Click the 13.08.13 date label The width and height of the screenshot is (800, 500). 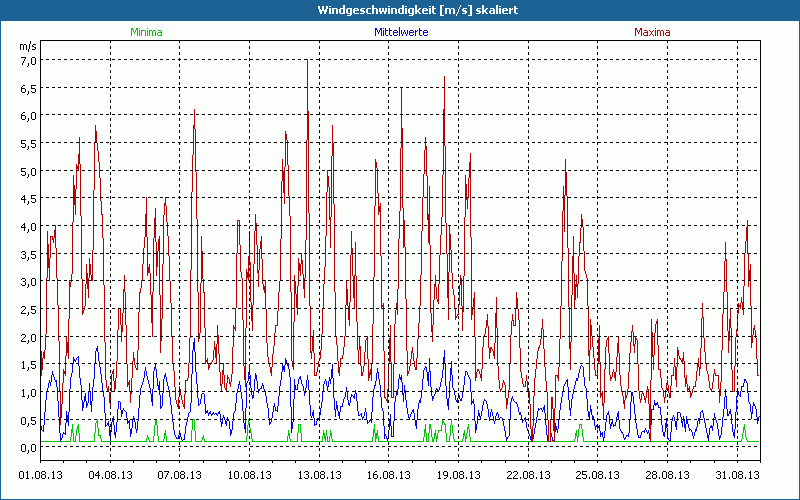(319, 475)
